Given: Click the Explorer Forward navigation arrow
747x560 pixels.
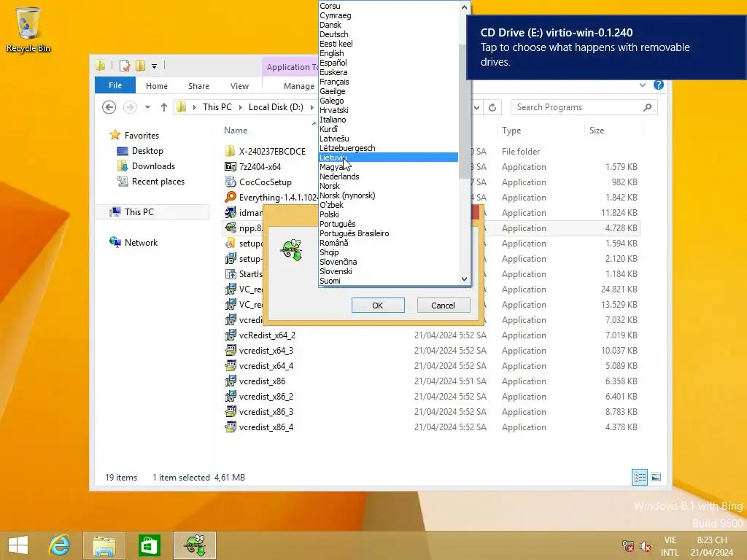Looking at the screenshot, I should [130, 107].
